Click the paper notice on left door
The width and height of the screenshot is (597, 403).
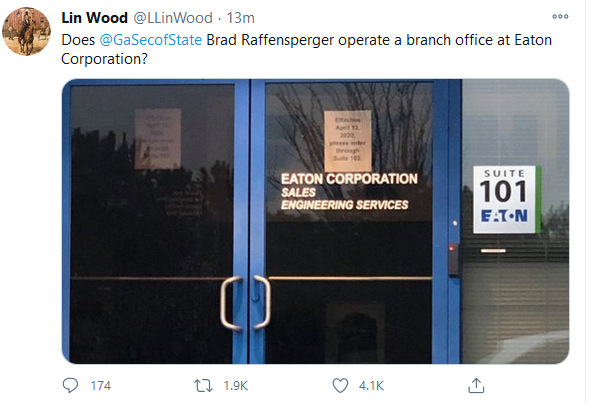(158, 138)
